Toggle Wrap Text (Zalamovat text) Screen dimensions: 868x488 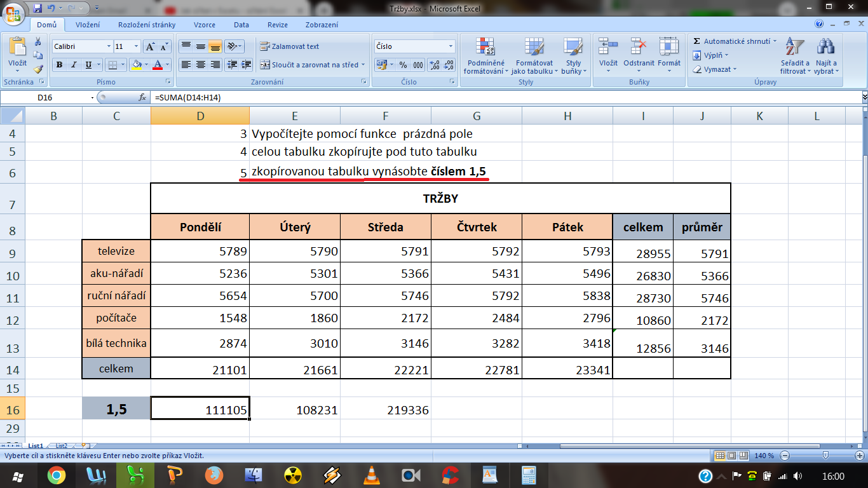tap(290, 46)
